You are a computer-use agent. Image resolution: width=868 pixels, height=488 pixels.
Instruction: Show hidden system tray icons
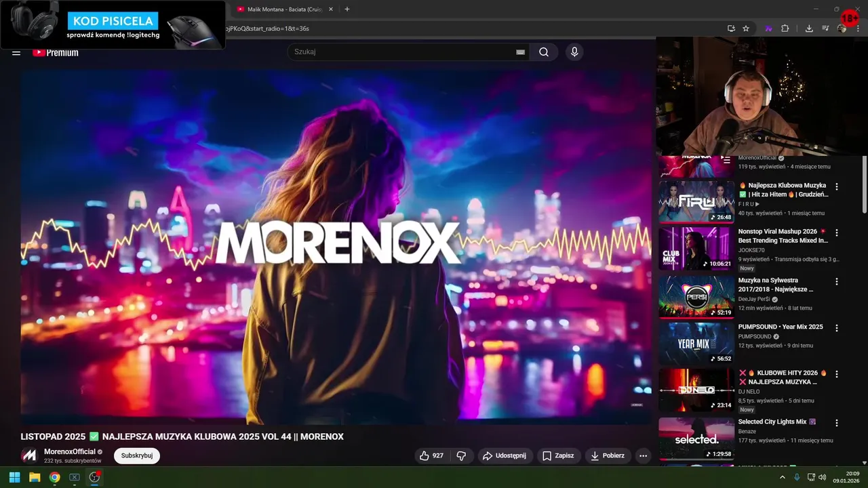782,477
